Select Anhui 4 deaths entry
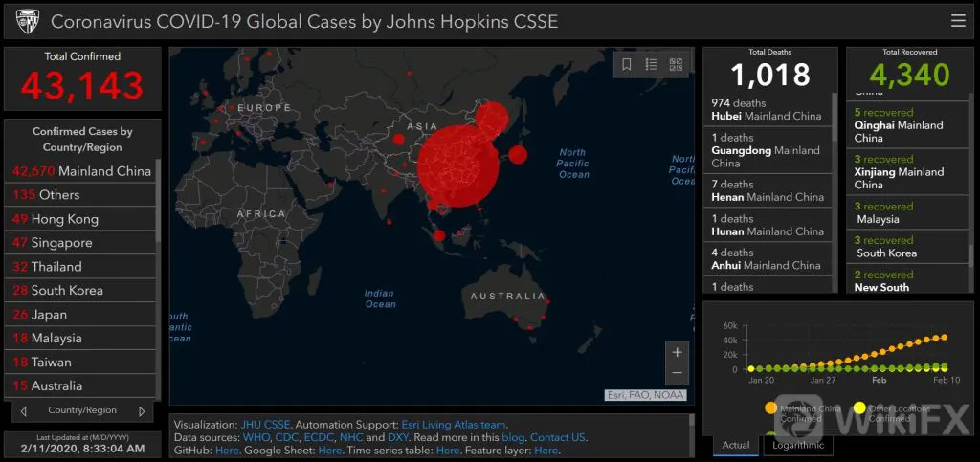Image resolution: width=980 pixels, height=462 pixels. click(768, 258)
